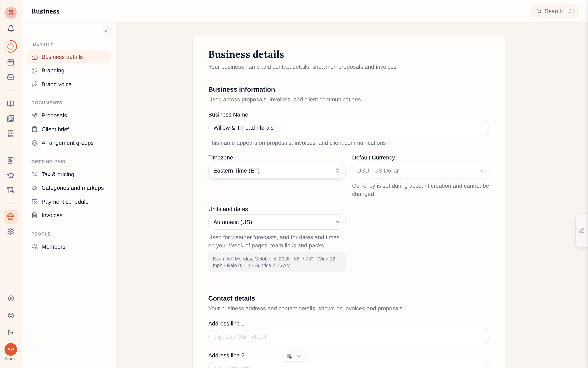Open Proposals settings
588x368 pixels.
(x=69, y=115)
